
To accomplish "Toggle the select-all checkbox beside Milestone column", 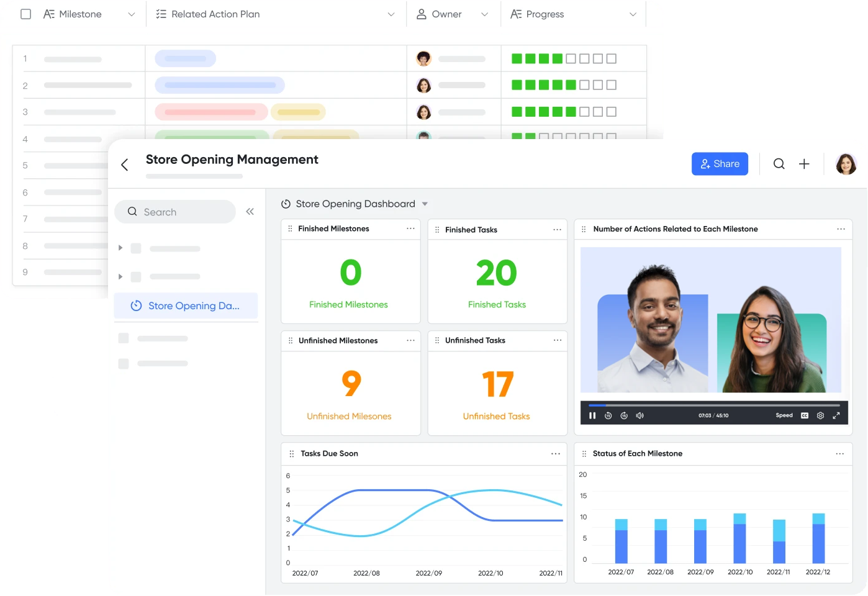I will tap(25, 14).
